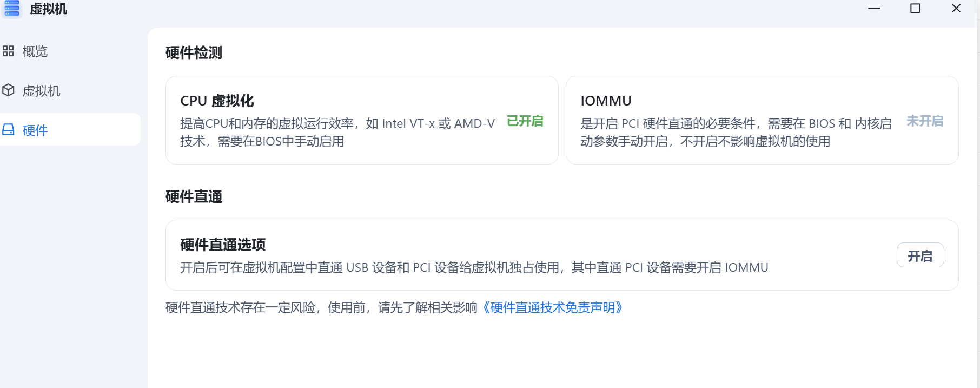Select the CPU 虚拟化 card title
The image size is (980, 388).
tap(217, 101)
